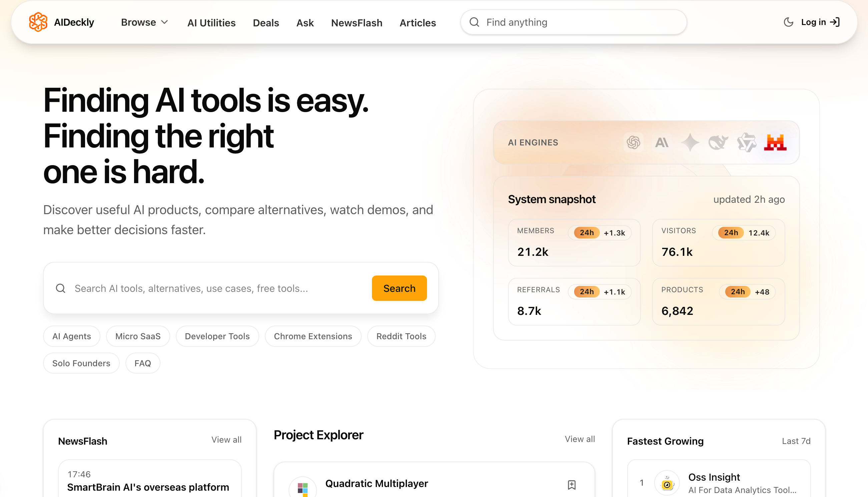Click the 24h badge in the Visitors card
Image resolution: width=868 pixels, height=497 pixels.
731,233
